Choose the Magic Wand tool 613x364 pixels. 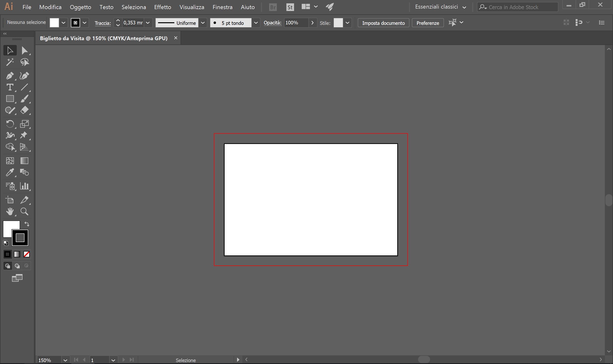click(10, 62)
